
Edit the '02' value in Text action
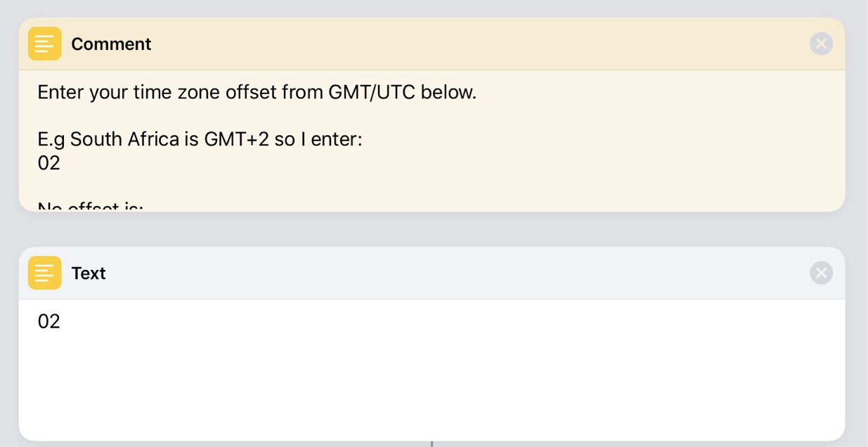click(49, 322)
